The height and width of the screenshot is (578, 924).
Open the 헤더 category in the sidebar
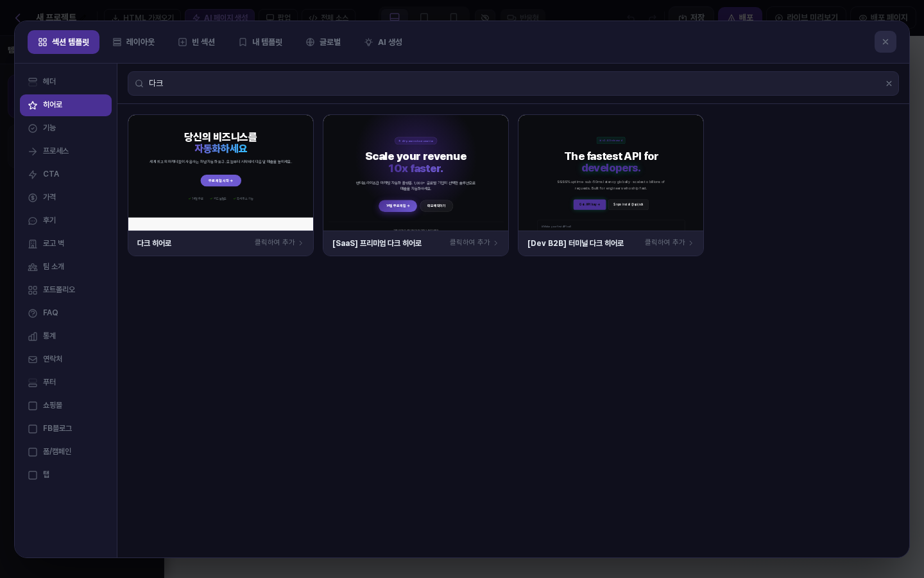click(65, 82)
